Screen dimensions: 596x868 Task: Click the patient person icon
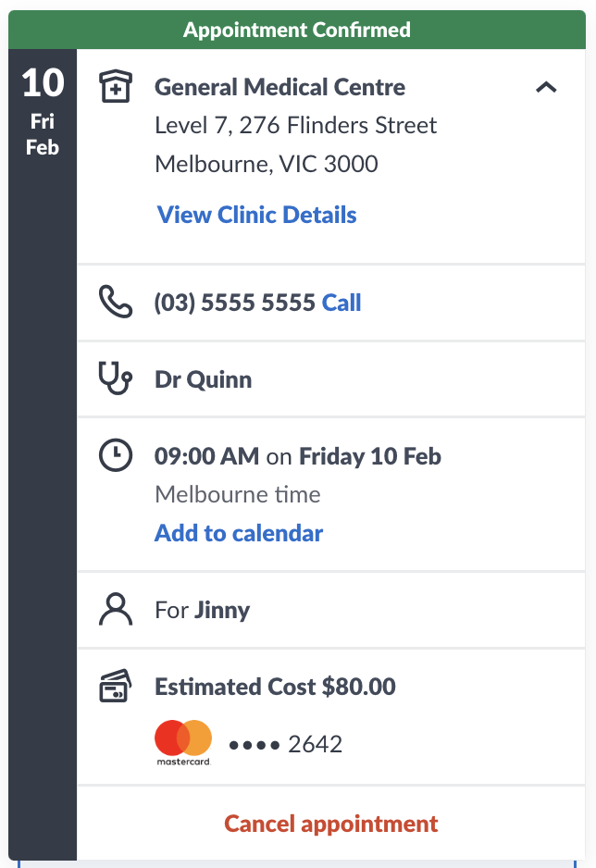click(115, 610)
